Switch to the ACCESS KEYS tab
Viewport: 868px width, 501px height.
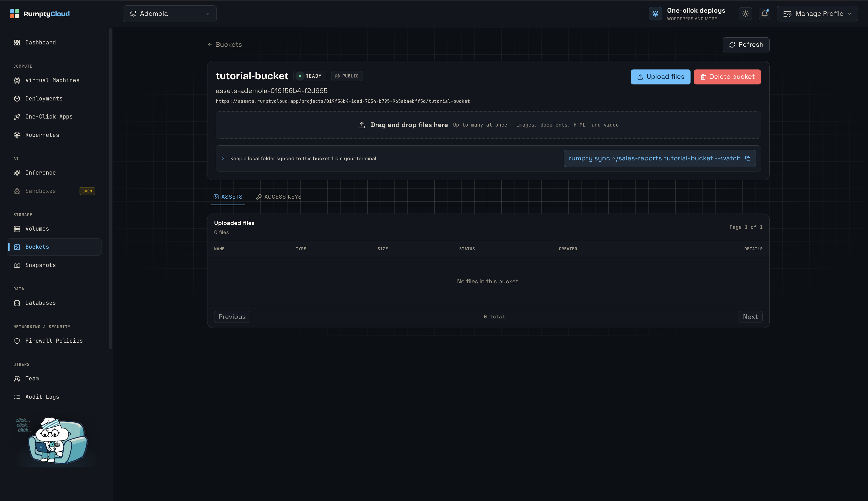(279, 197)
